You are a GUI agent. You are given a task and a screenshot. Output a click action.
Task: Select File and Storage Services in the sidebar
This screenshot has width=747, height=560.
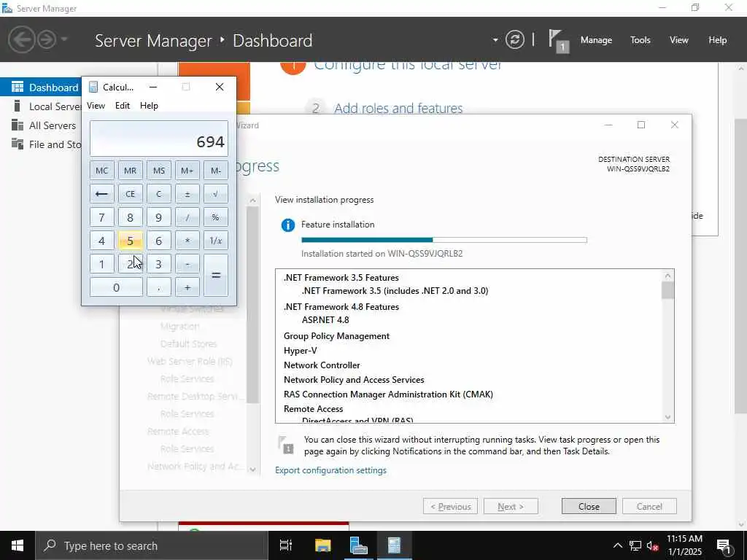[x=41, y=144]
